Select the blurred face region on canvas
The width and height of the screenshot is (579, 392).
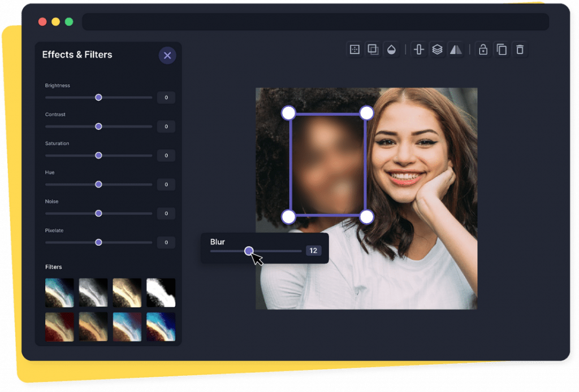point(327,165)
